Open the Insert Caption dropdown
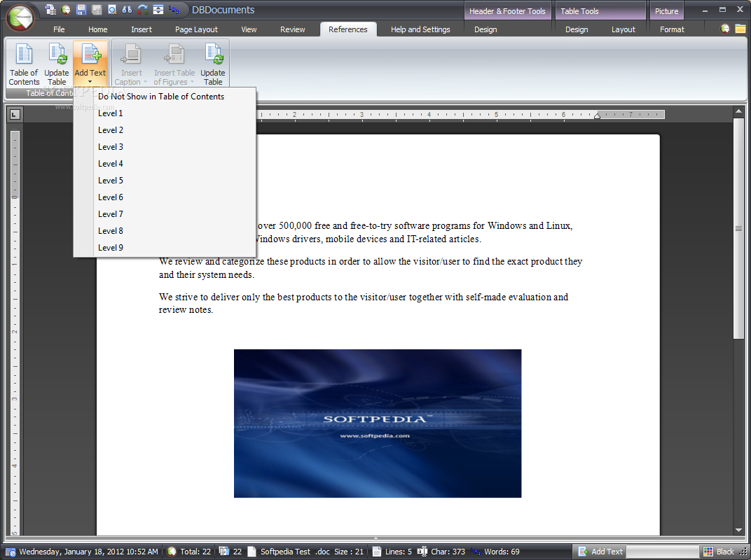The height and width of the screenshot is (560, 751). (x=131, y=64)
